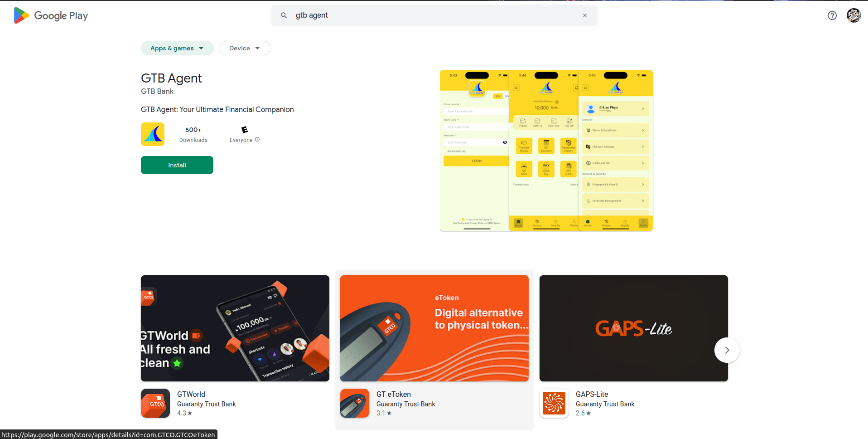868x439 pixels.
Task: Click the 500+ Downloads count
Action: coord(193,134)
